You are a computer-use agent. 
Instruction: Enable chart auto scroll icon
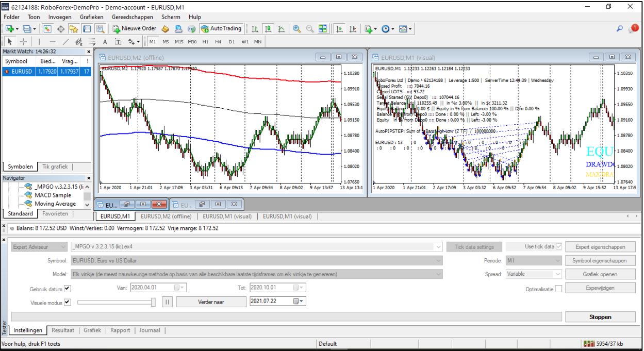[x=339, y=28]
